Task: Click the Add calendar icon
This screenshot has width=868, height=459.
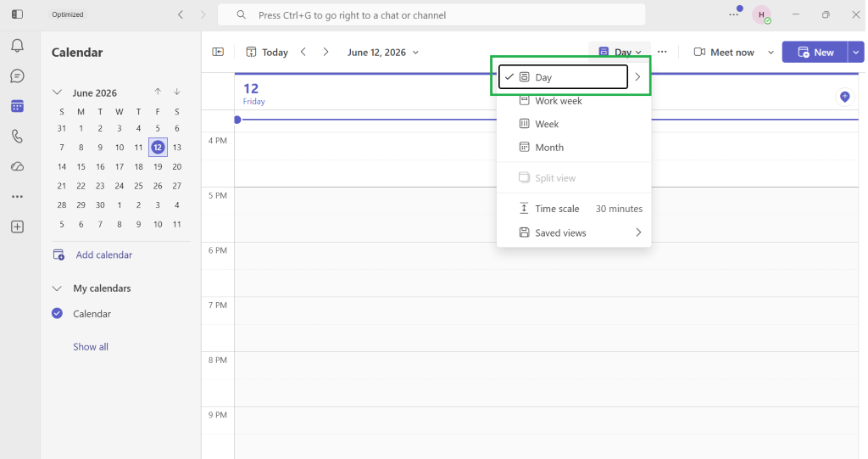Action: click(x=58, y=255)
